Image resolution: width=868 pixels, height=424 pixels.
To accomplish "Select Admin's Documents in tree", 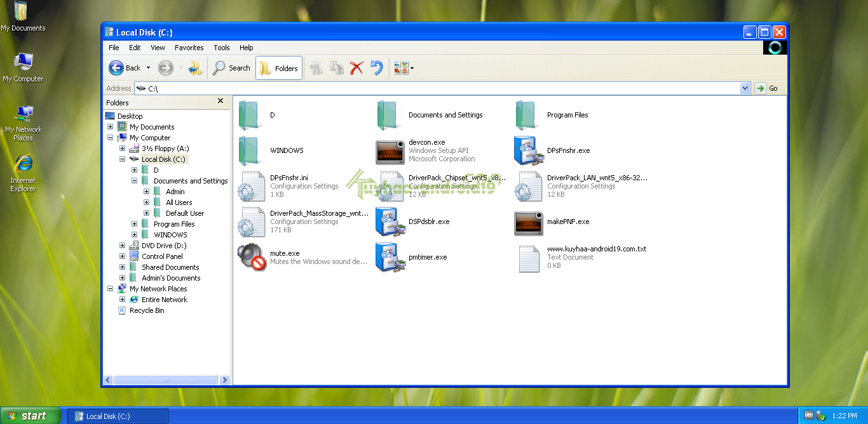I will (x=171, y=278).
